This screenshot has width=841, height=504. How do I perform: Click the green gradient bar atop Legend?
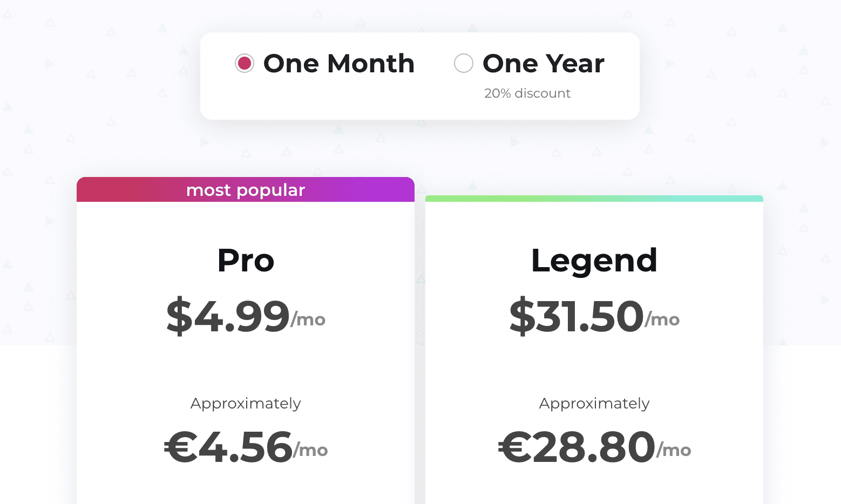594,199
